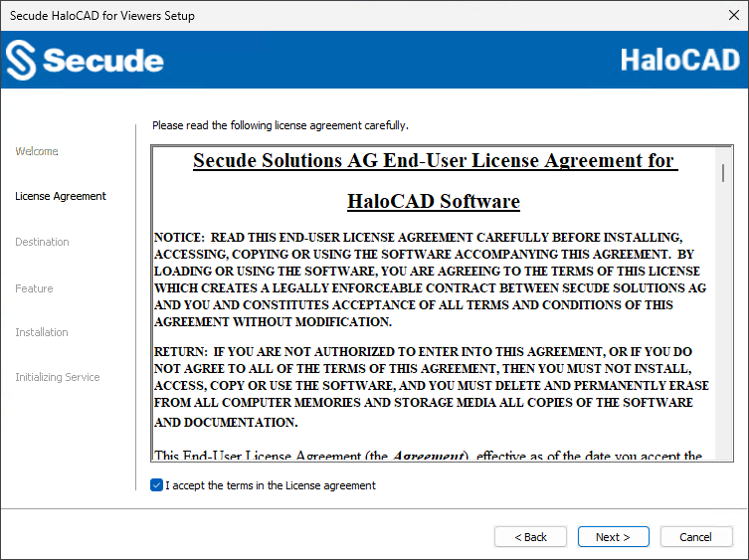Click the setup window title bar text

tap(102, 16)
